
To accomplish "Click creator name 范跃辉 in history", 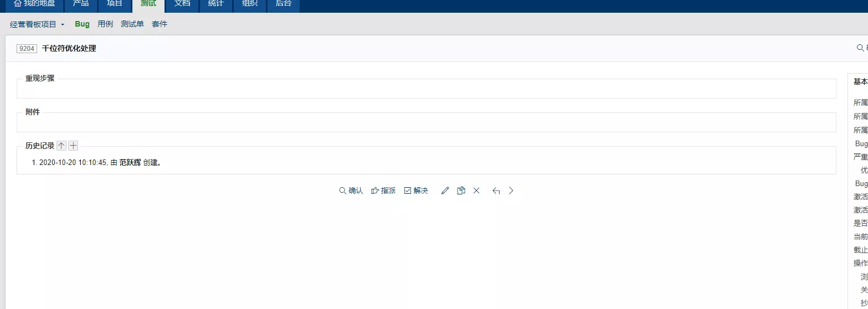I will pyautogui.click(x=130, y=163).
